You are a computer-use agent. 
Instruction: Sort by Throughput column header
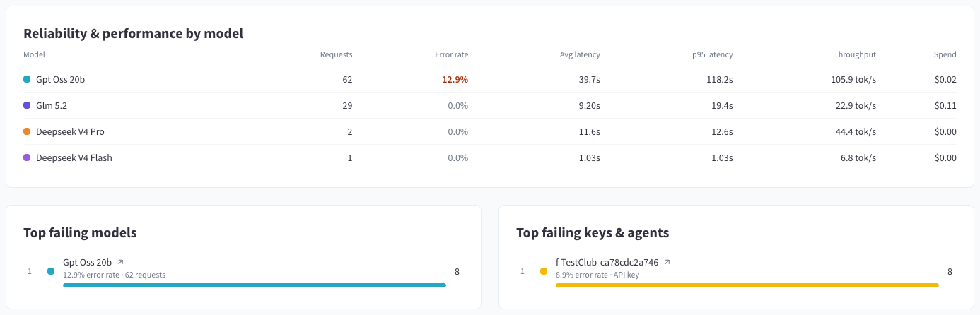[x=855, y=54]
